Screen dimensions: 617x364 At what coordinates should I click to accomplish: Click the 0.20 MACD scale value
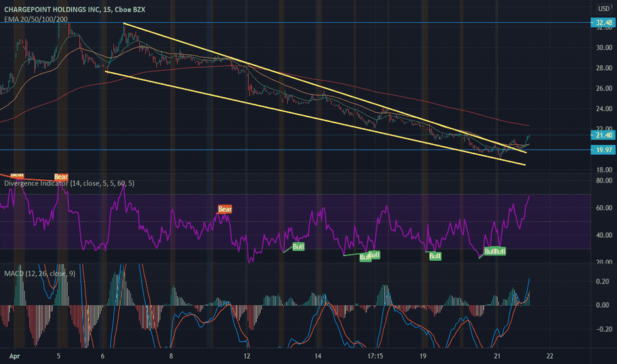click(x=602, y=281)
